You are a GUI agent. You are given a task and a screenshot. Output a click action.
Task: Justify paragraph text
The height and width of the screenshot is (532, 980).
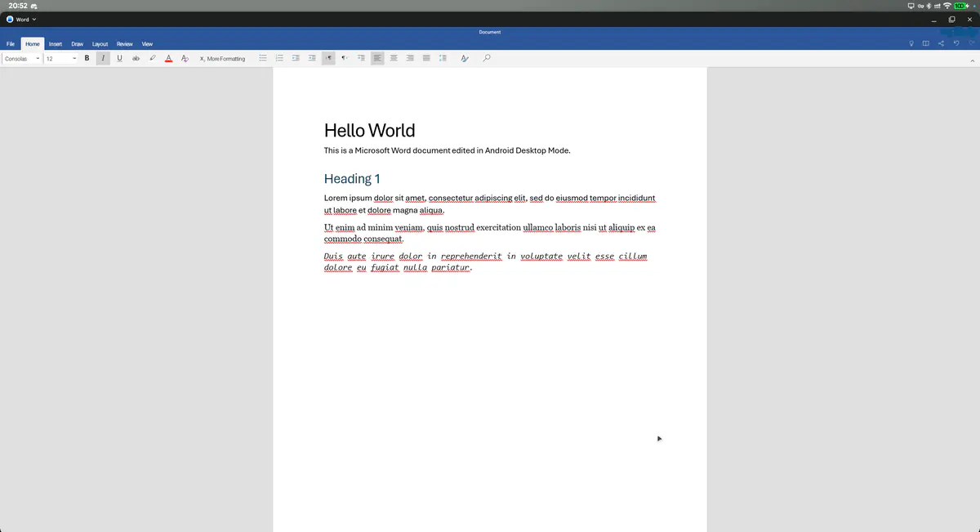(x=426, y=59)
